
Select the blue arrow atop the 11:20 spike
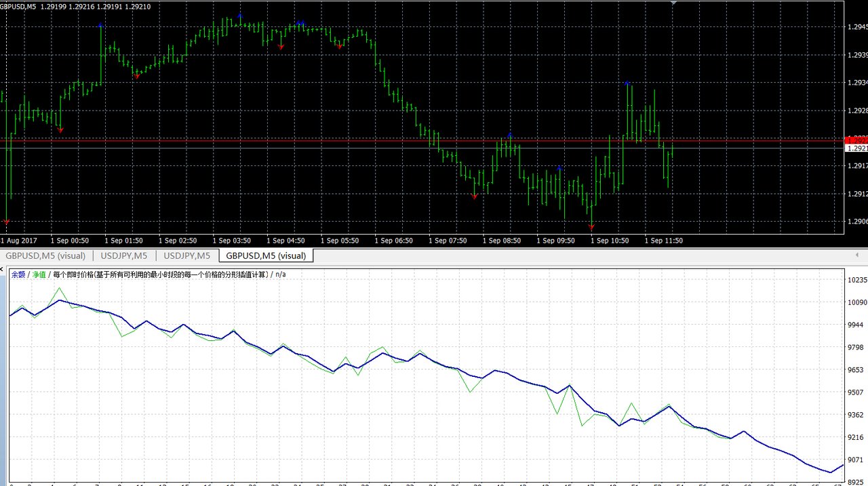627,83
